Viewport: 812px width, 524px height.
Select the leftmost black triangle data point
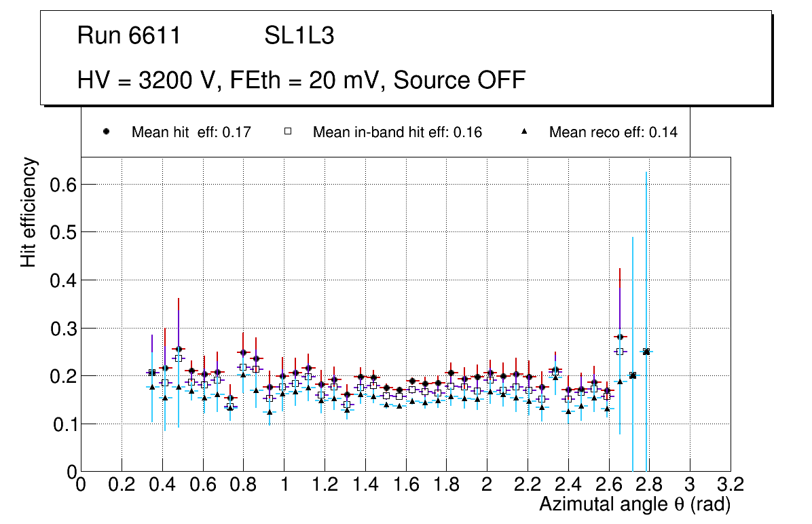(152, 387)
